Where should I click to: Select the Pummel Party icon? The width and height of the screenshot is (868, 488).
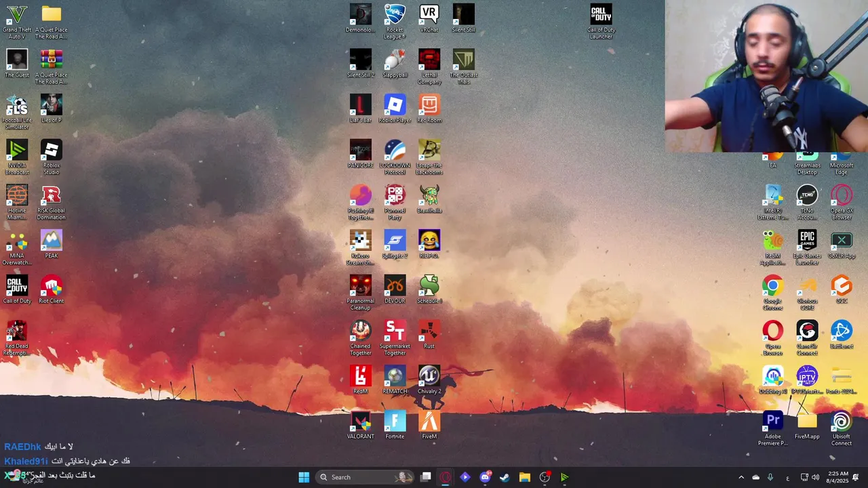[395, 203]
